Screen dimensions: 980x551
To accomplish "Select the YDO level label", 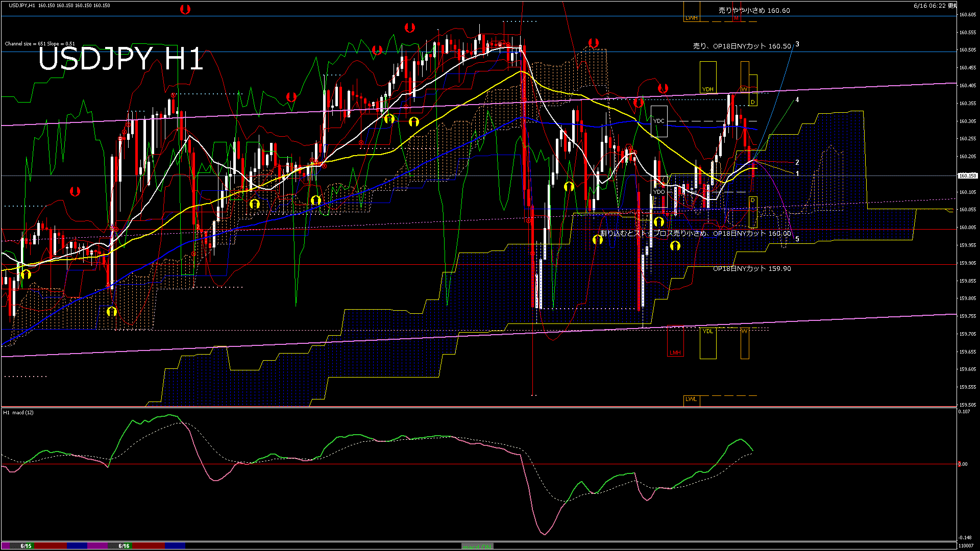I will pyautogui.click(x=659, y=192).
